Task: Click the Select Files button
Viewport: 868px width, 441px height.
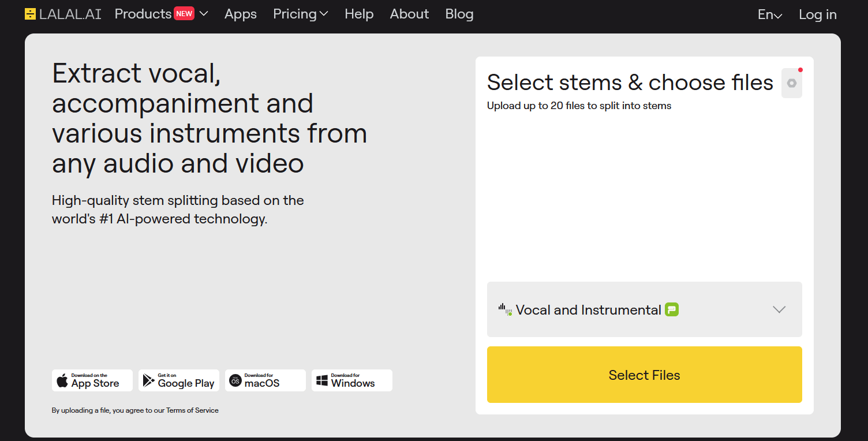Action: [644, 375]
